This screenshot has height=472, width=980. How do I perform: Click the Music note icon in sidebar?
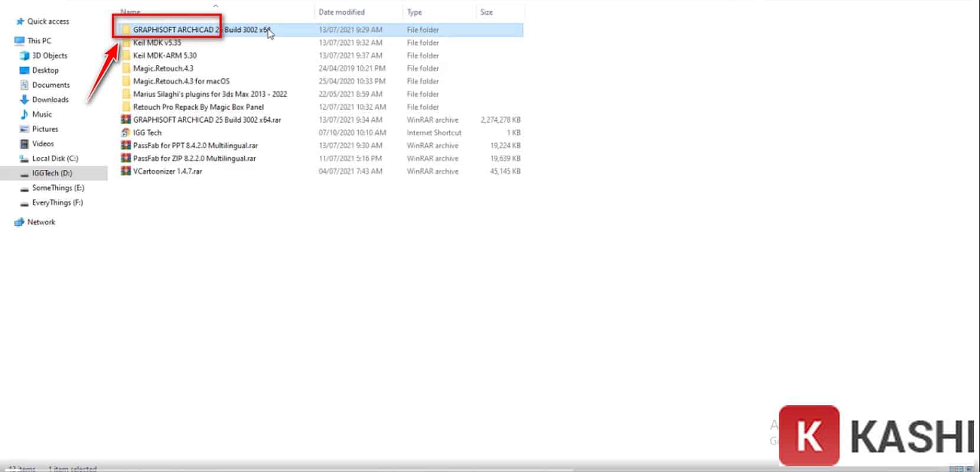[25, 114]
